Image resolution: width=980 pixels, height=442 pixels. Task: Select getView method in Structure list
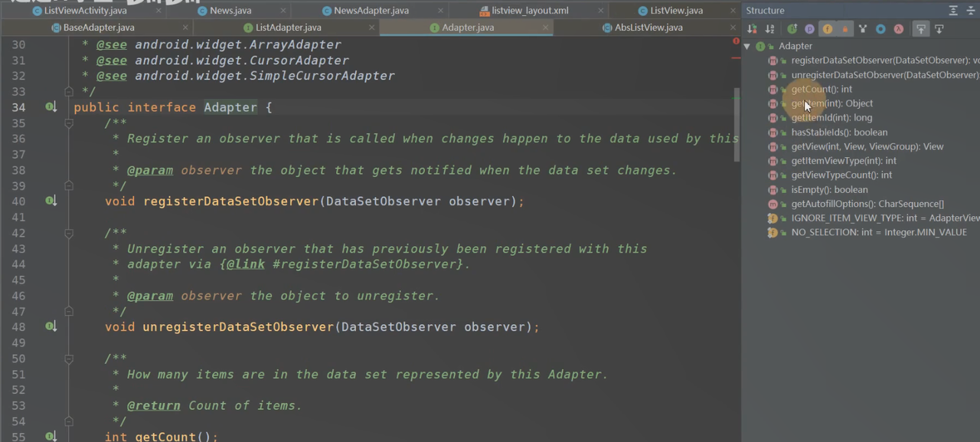point(867,146)
